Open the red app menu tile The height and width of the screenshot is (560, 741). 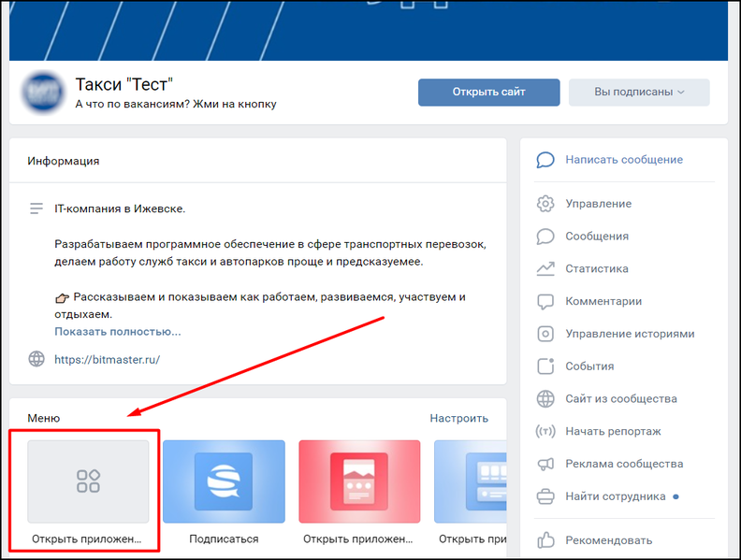click(x=359, y=481)
